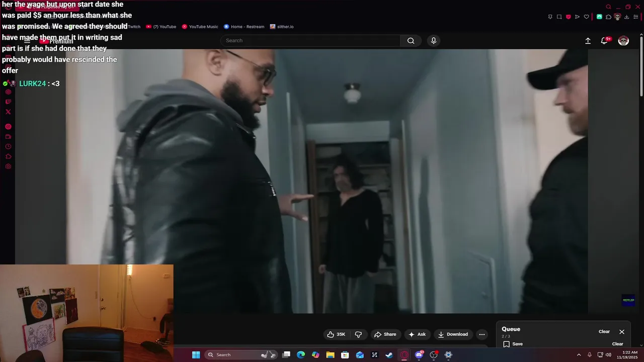Viewport: 644px width, 362px height.
Task: Open more actions ellipsis under video
Action: tap(482, 334)
